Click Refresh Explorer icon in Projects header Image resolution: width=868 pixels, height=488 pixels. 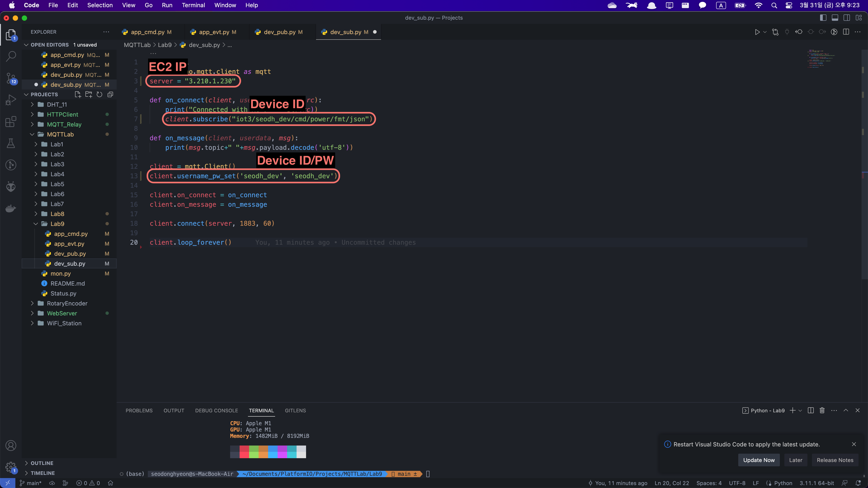click(99, 95)
